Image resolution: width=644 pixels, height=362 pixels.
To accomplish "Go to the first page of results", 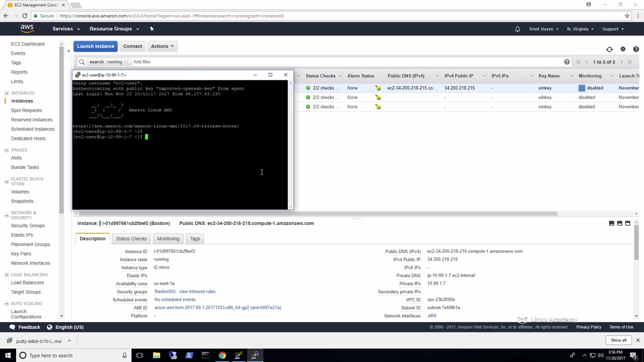I will 579,62.
